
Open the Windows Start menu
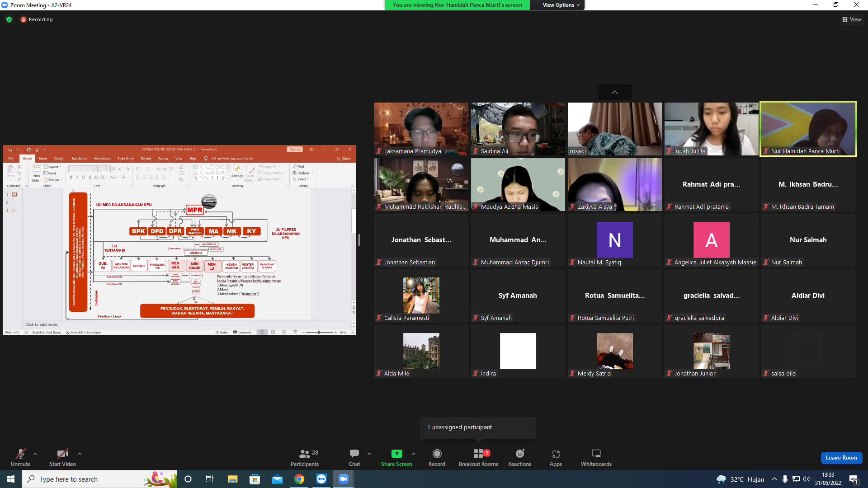click(11, 479)
